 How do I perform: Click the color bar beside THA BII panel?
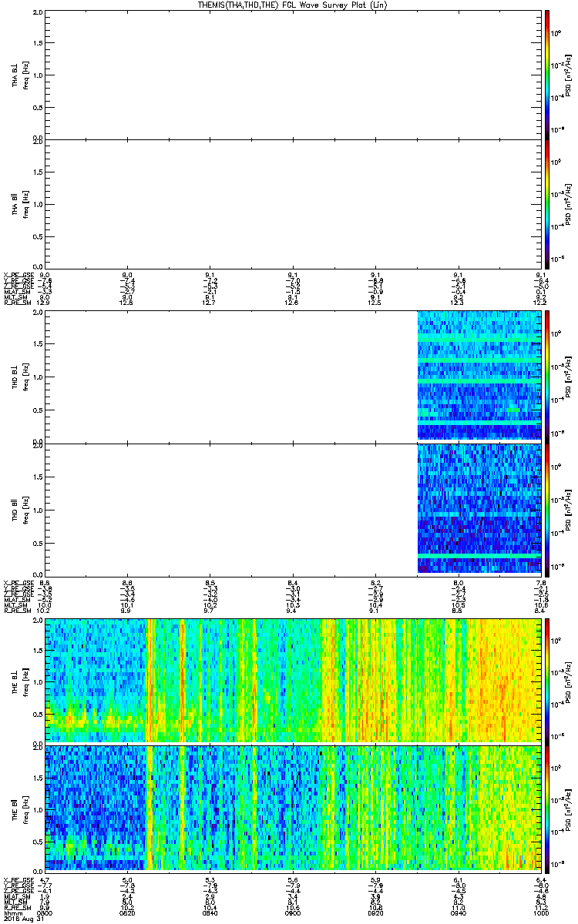pos(547,203)
